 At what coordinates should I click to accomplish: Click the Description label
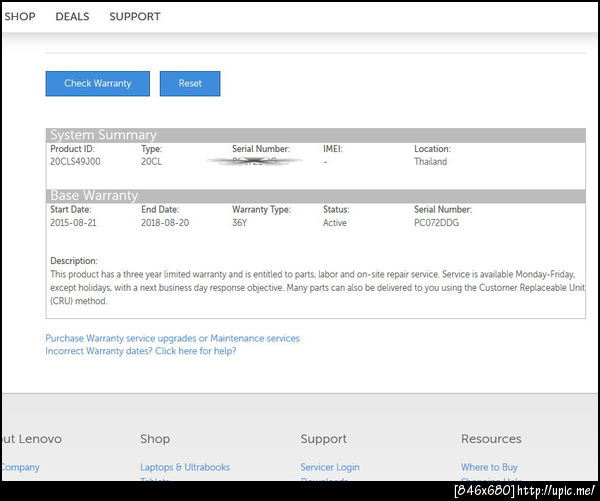74,261
